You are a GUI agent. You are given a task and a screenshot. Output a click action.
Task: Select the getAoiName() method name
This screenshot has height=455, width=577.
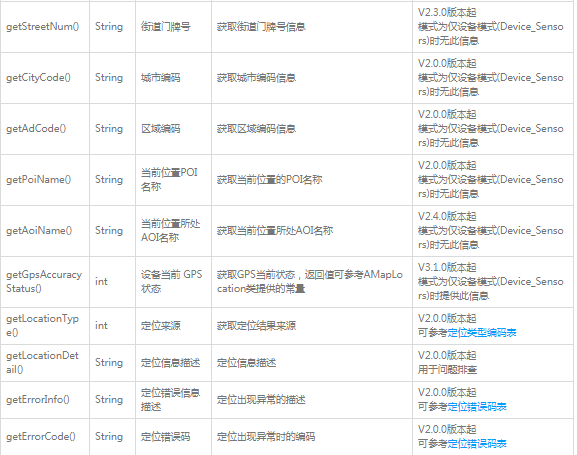39,230
